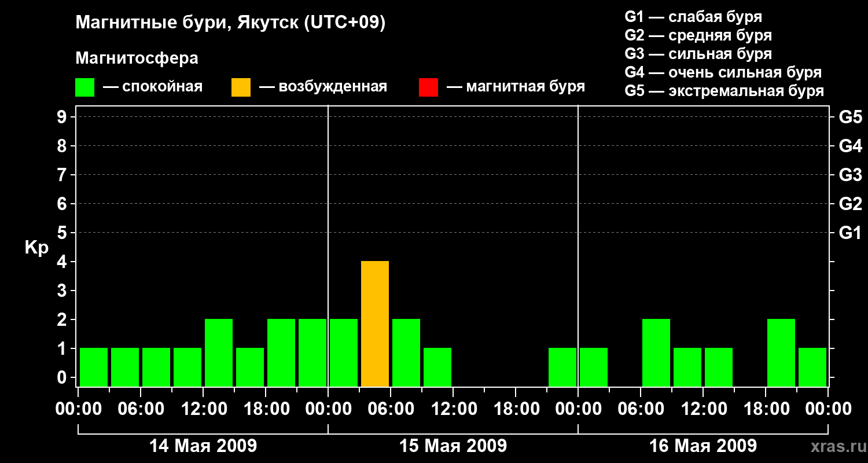
Task: Click the '15 Мая 2009' date label
Action: tap(453, 446)
